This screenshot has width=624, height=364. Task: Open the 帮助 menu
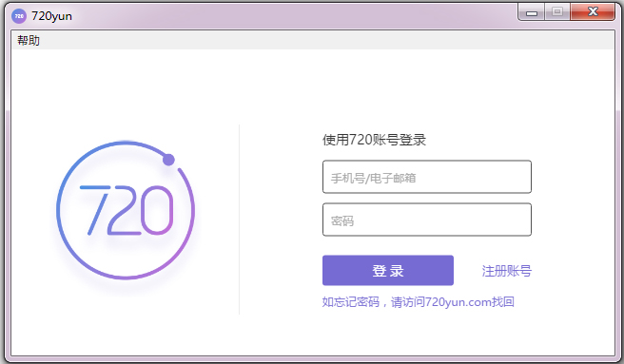pos(29,40)
